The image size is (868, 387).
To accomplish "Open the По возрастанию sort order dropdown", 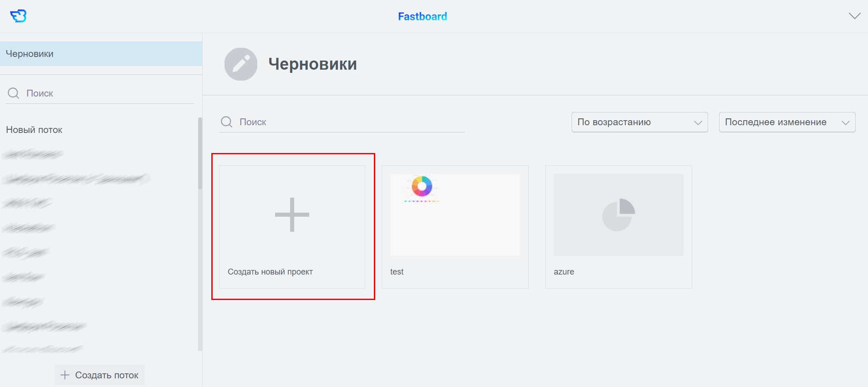I will pyautogui.click(x=639, y=122).
